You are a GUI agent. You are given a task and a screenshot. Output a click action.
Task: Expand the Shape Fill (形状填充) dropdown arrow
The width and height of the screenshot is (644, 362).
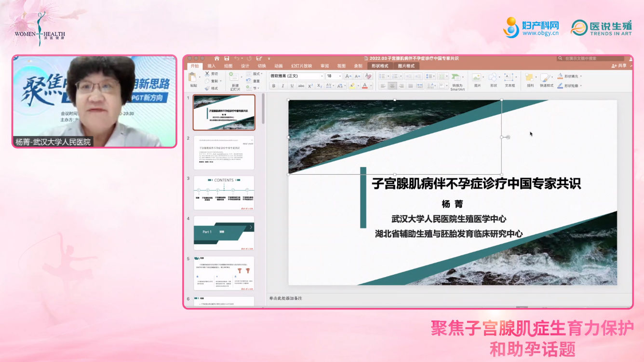pyautogui.click(x=581, y=76)
